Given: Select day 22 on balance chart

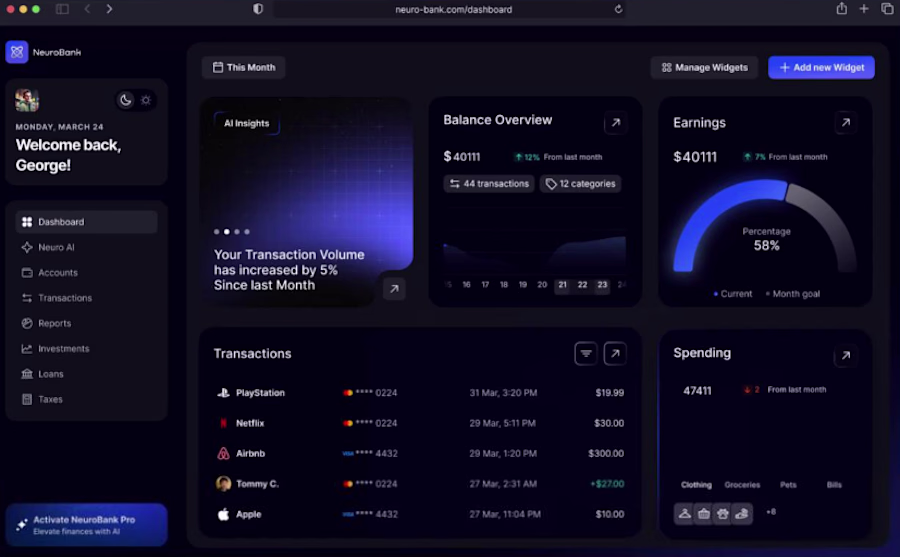Looking at the screenshot, I should [x=582, y=285].
